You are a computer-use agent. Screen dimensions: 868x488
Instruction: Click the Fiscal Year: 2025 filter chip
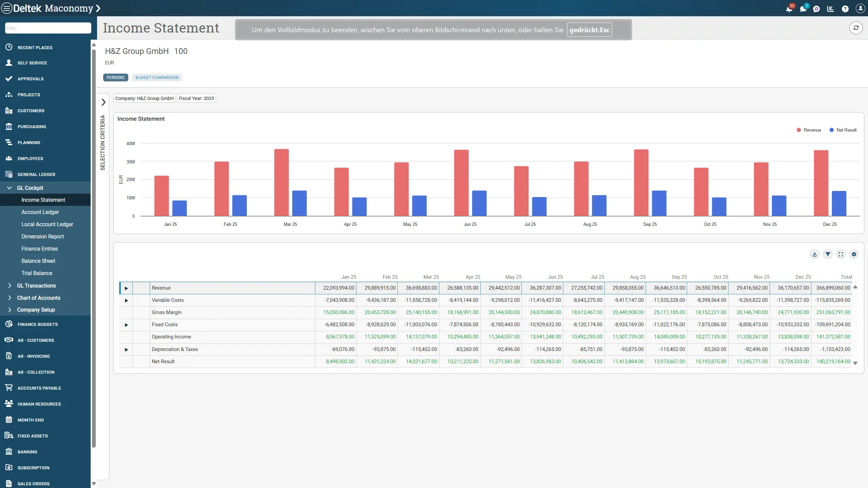pyautogui.click(x=196, y=98)
